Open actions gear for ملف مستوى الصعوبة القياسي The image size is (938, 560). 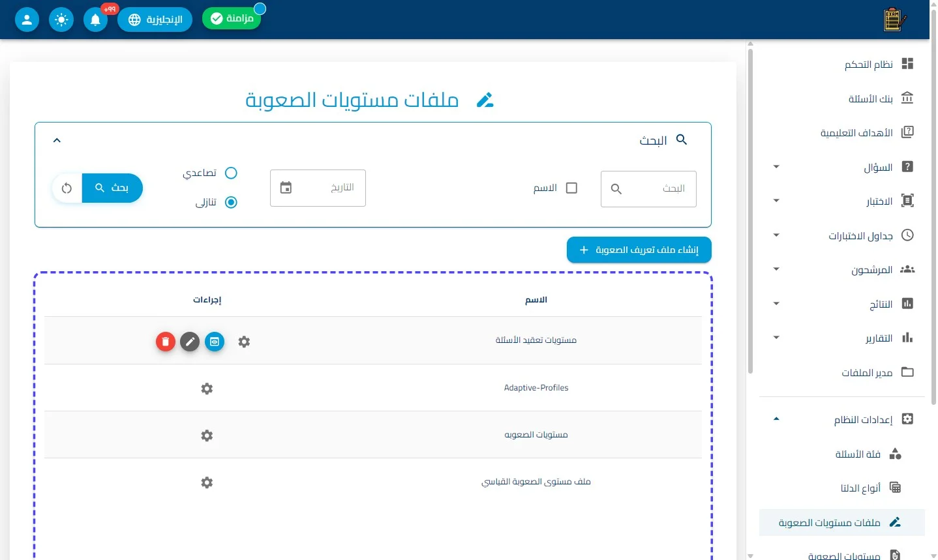pos(207,482)
